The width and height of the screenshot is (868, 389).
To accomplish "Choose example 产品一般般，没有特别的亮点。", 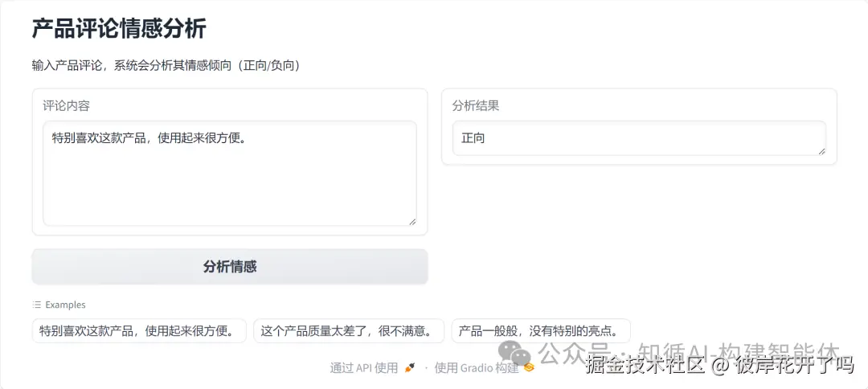I will (x=540, y=330).
